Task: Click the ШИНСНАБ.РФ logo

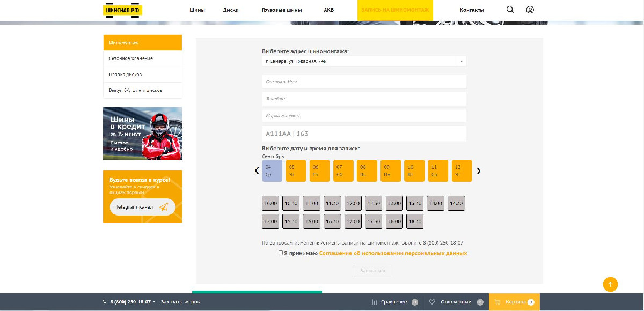Action: tap(122, 10)
